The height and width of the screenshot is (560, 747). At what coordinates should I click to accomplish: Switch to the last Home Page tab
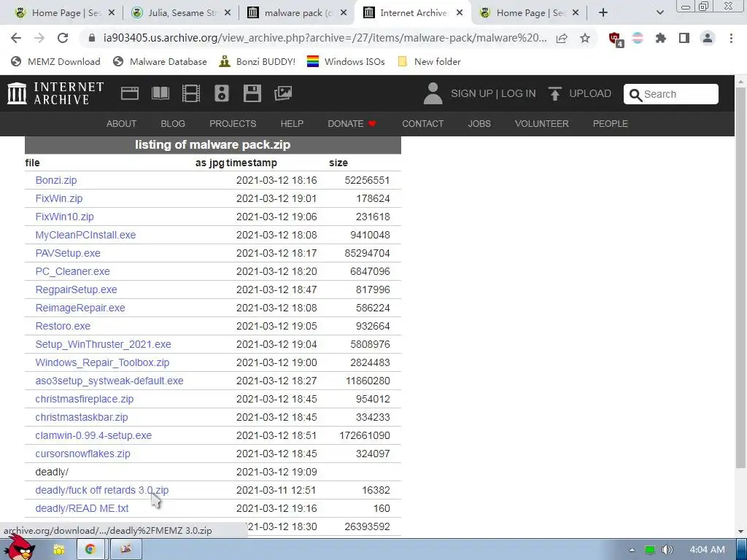click(x=529, y=13)
